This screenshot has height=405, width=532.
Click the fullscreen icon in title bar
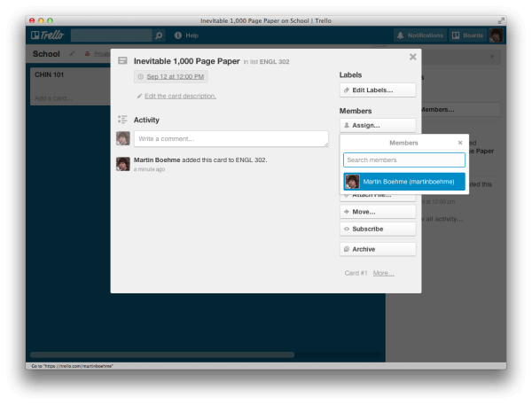(501, 20)
